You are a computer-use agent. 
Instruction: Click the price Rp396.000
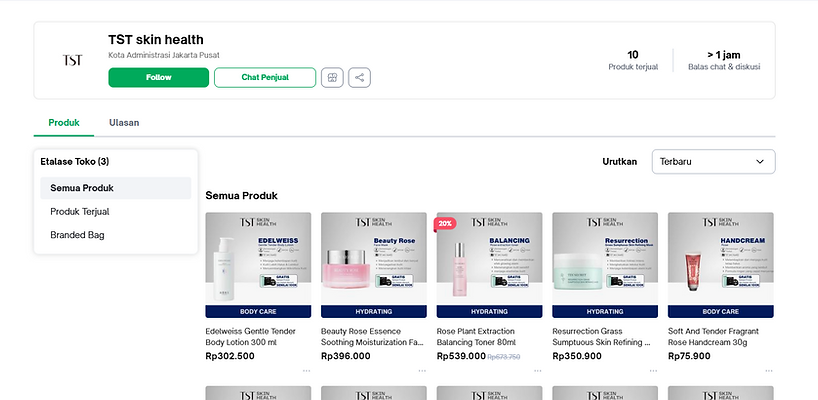coord(346,356)
